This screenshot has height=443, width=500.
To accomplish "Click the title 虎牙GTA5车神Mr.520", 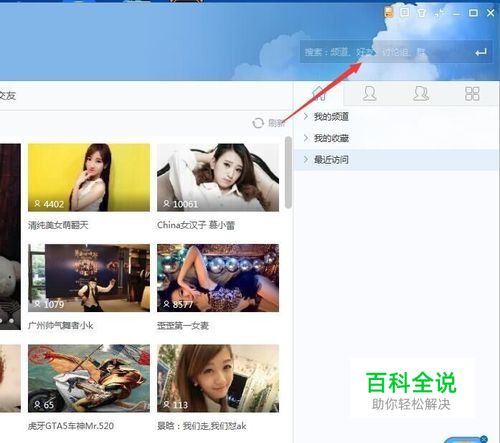I will tap(71, 426).
